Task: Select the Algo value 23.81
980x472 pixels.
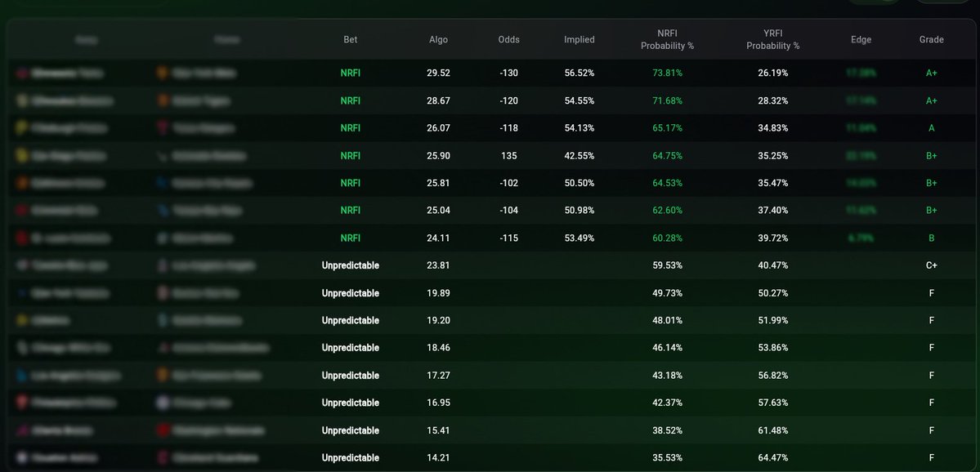Action: point(438,265)
